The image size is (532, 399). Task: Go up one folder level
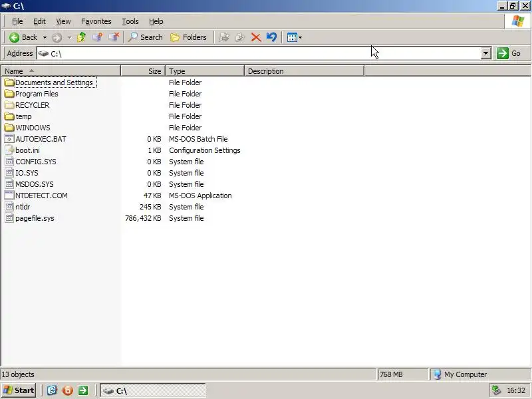[81, 37]
